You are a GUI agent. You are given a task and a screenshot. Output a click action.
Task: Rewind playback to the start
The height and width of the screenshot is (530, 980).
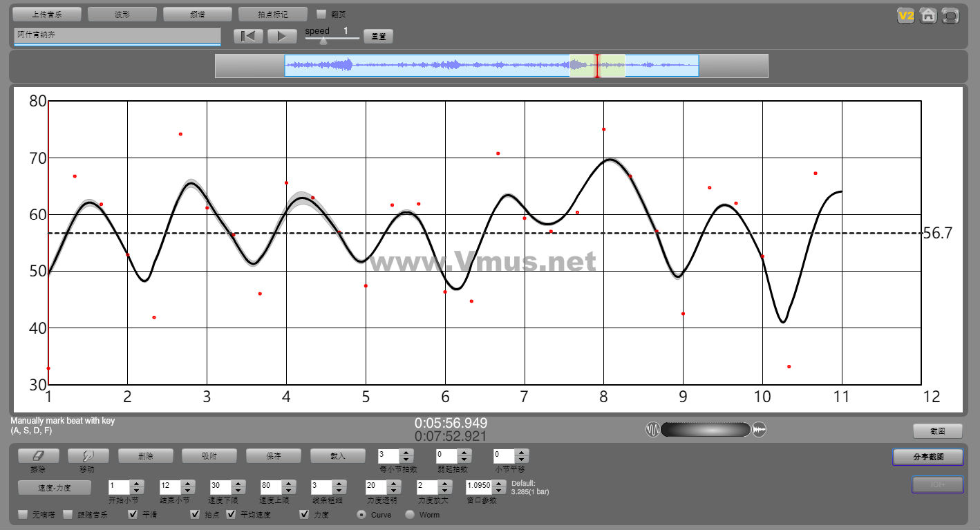coord(248,37)
